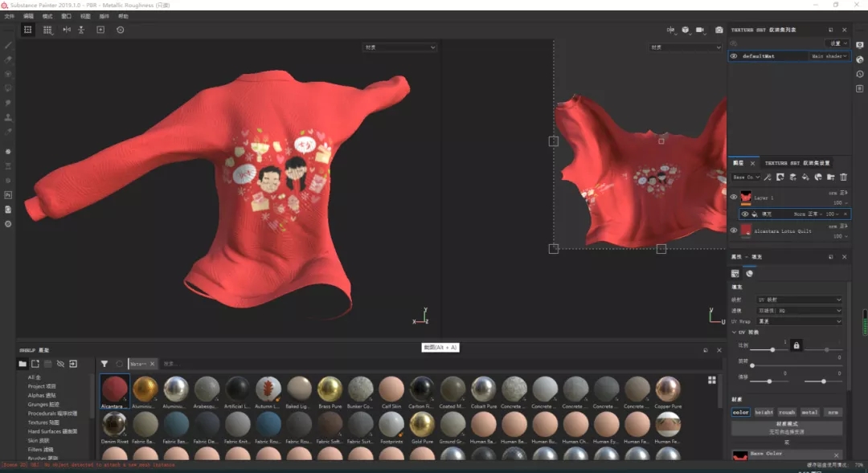
Task: Toggle visibility of Layer 1
Action: click(734, 197)
